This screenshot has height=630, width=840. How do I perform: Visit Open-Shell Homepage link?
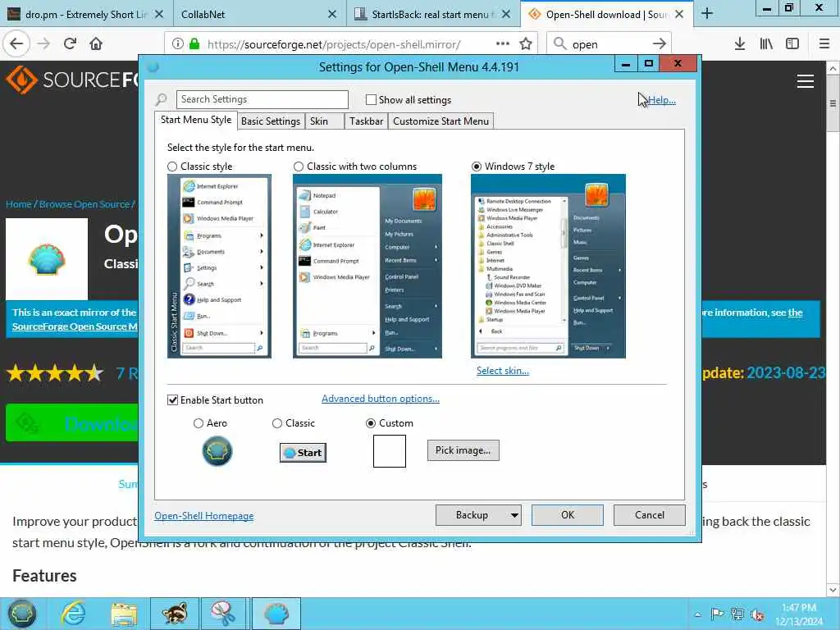pos(203,516)
